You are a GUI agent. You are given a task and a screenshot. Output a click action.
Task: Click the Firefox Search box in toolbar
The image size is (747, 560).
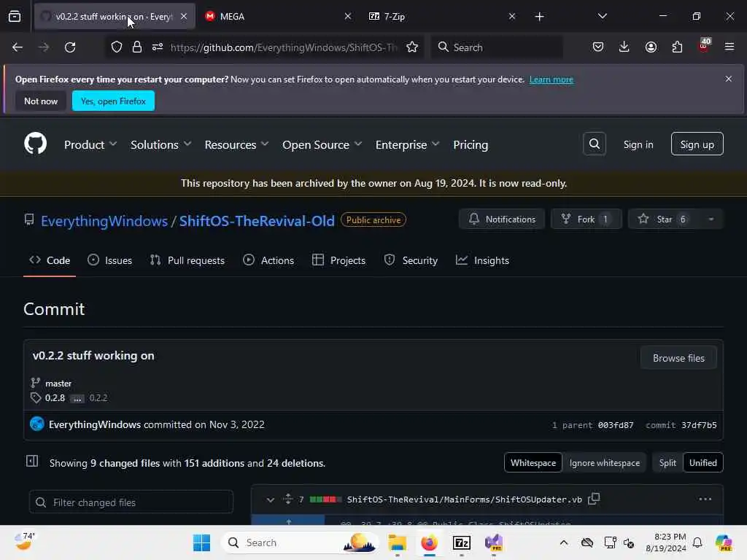point(497,47)
